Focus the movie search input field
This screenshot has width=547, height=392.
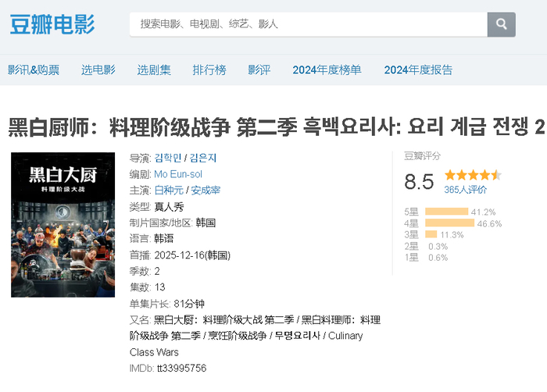[308, 24]
